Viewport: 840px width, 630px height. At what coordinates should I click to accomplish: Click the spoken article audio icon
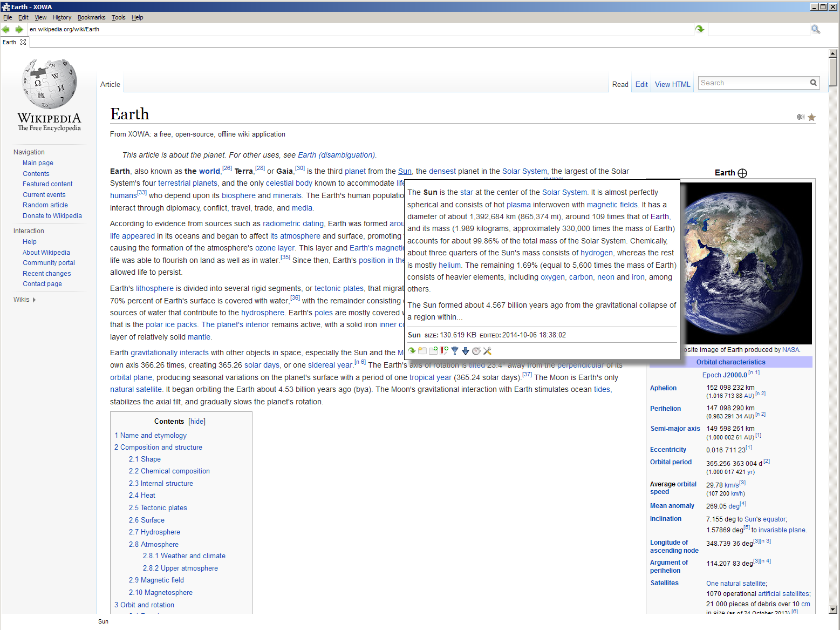pyautogui.click(x=800, y=117)
